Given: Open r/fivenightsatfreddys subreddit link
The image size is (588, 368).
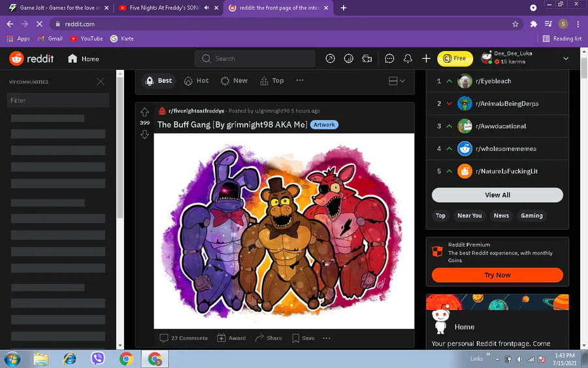Looking at the screenshot, I should (x=196, y=110).
